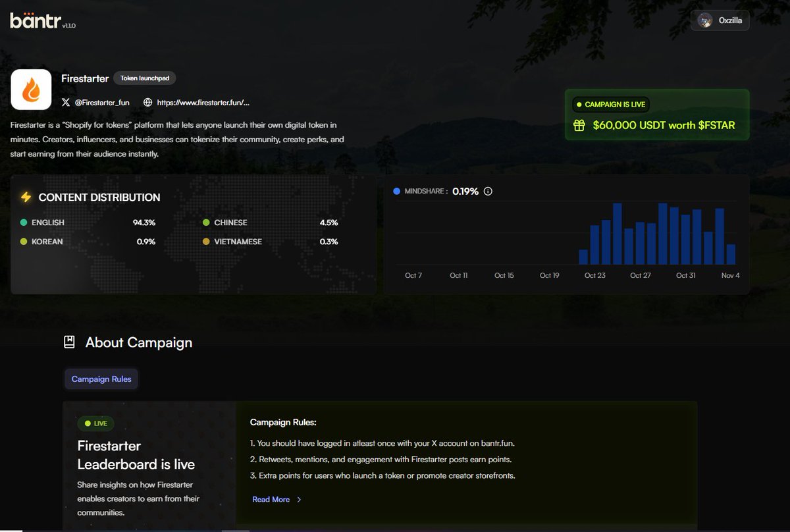
Task: Open the 0xzilla account button
Action: click(x=720, y=20)
